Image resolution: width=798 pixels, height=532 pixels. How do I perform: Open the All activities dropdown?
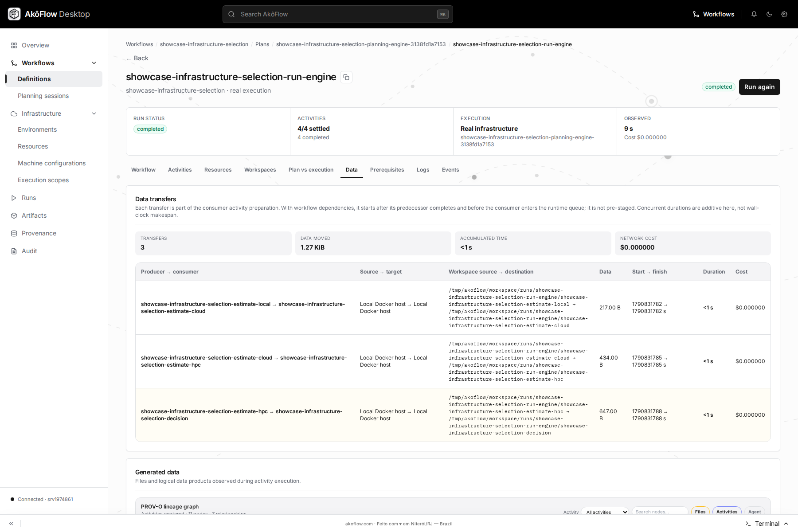pyautogui.click(x=605, y=512)
